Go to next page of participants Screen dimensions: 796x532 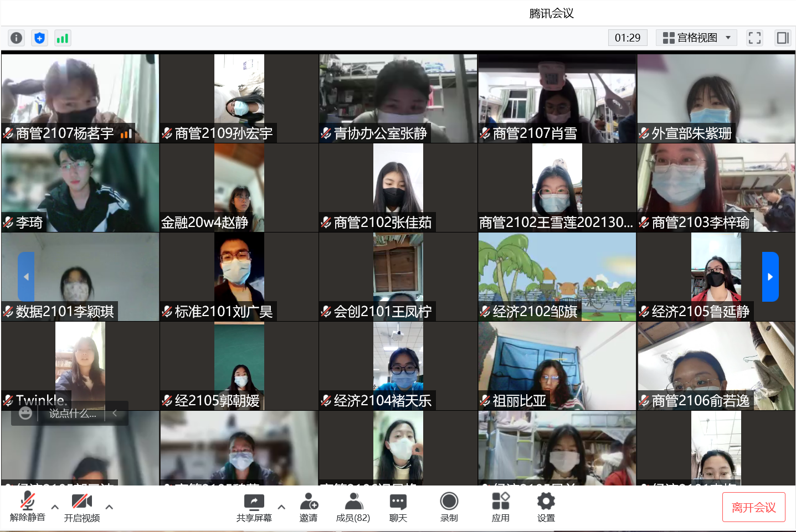coord(770,277)
